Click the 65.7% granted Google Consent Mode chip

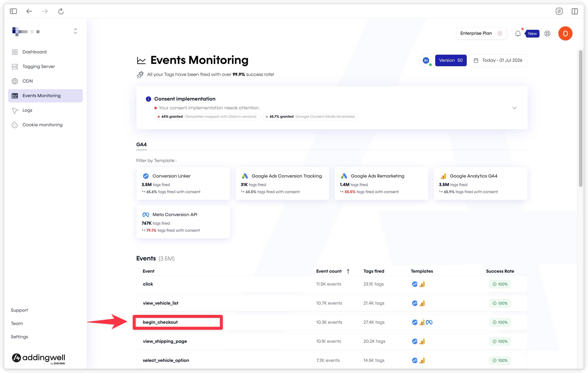(310, 117)
